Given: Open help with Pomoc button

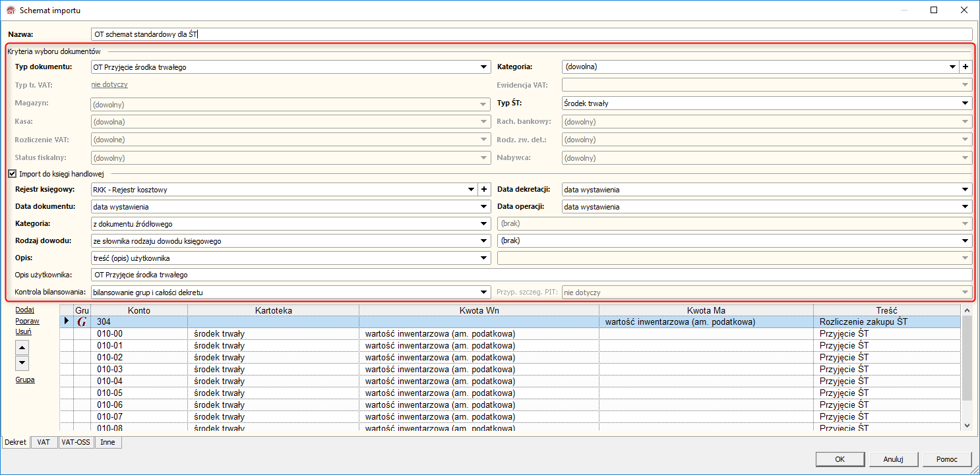Looking at the screenshot, I should point(947,459).
